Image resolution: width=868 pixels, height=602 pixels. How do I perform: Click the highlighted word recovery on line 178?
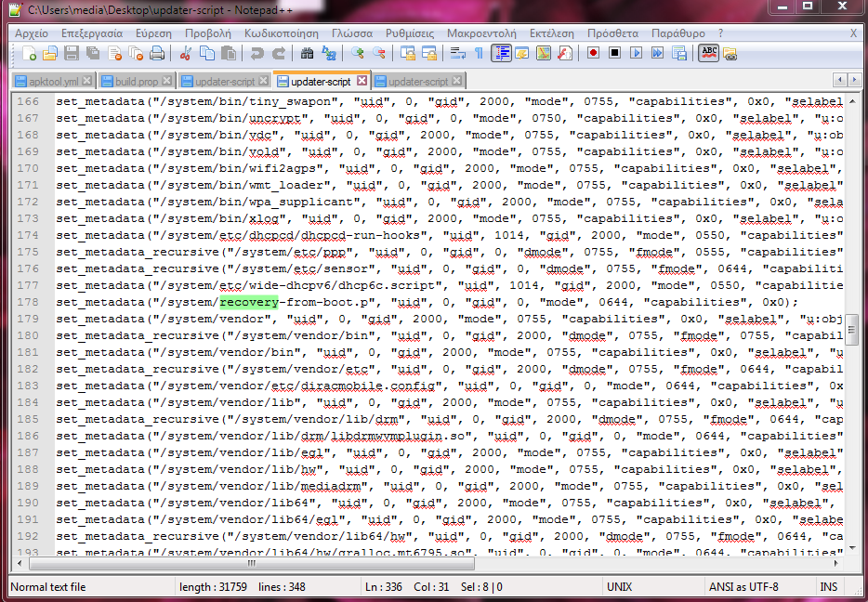coord(249,302)
